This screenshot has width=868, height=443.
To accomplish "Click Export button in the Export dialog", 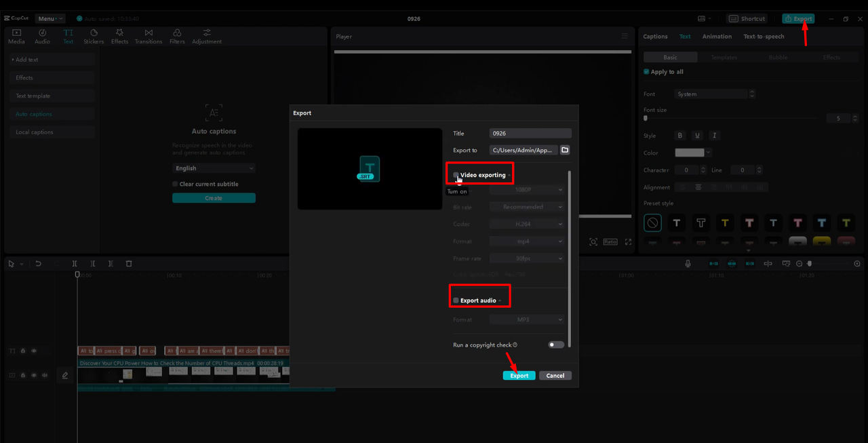I will (x=519, y=375).
